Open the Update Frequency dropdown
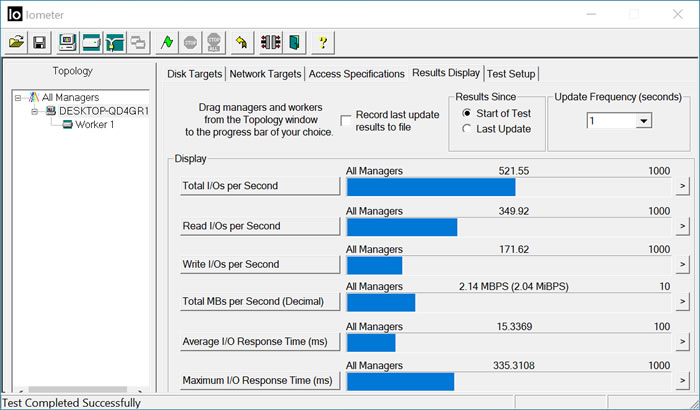Viewport: 700px width, 410px height. point(643,121)
